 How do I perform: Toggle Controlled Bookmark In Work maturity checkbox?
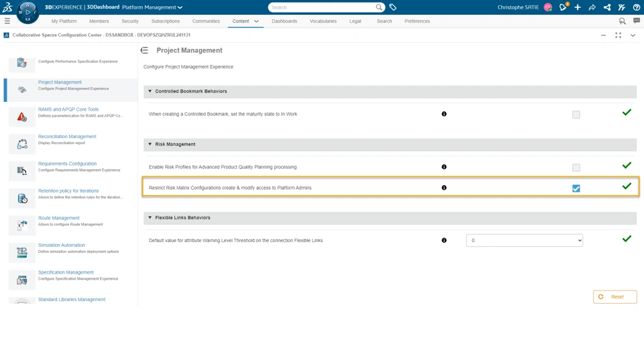point(576,115)
